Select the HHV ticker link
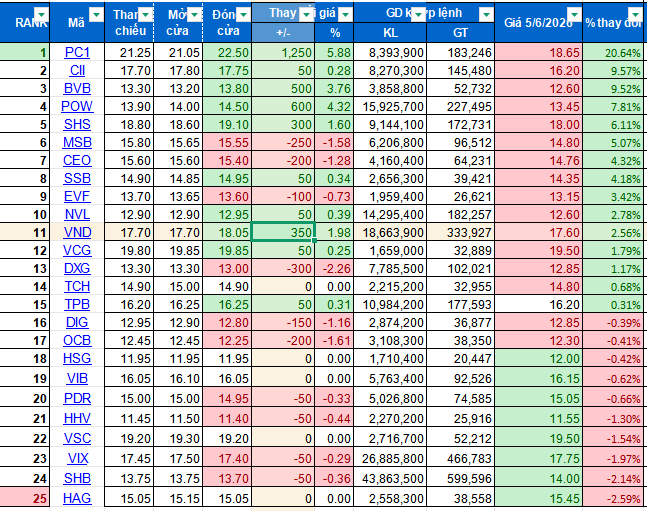Screen dimensions: 647x511 click(77, 418)
